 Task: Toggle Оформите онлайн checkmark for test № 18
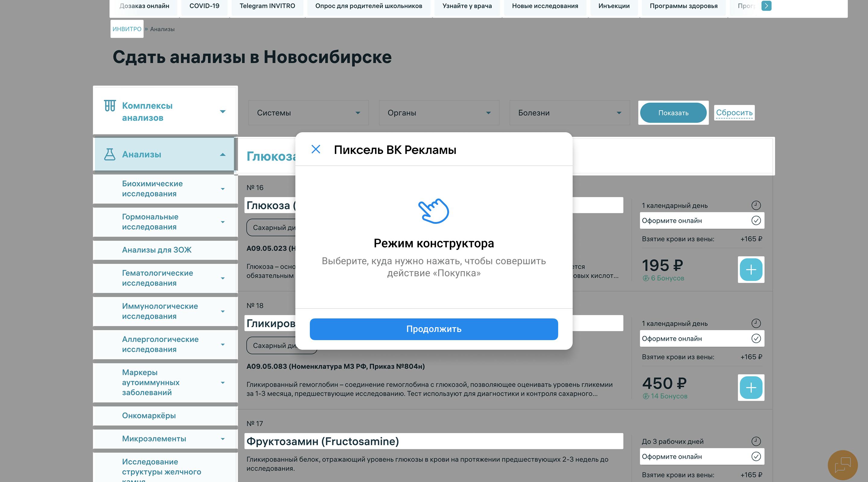tap(756, 339)
